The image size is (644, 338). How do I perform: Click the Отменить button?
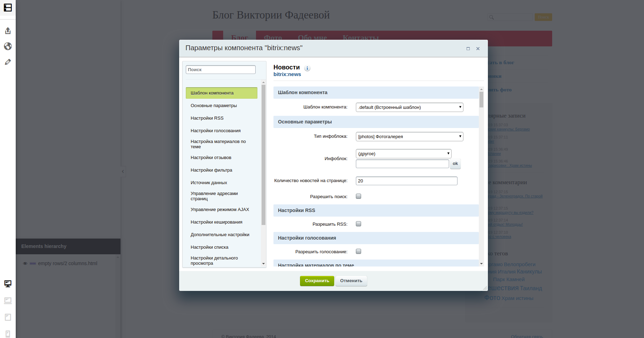(x=351, y=281)
